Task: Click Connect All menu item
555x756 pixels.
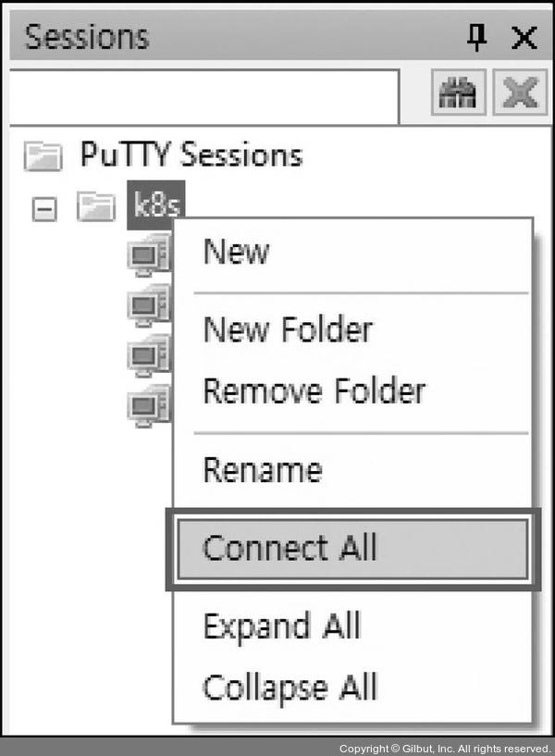Action: [290, 548]
